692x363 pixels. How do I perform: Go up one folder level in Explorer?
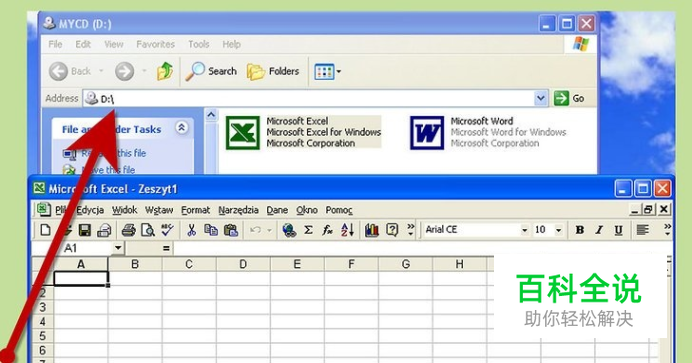pyautogui.click(x=165, y=71)
